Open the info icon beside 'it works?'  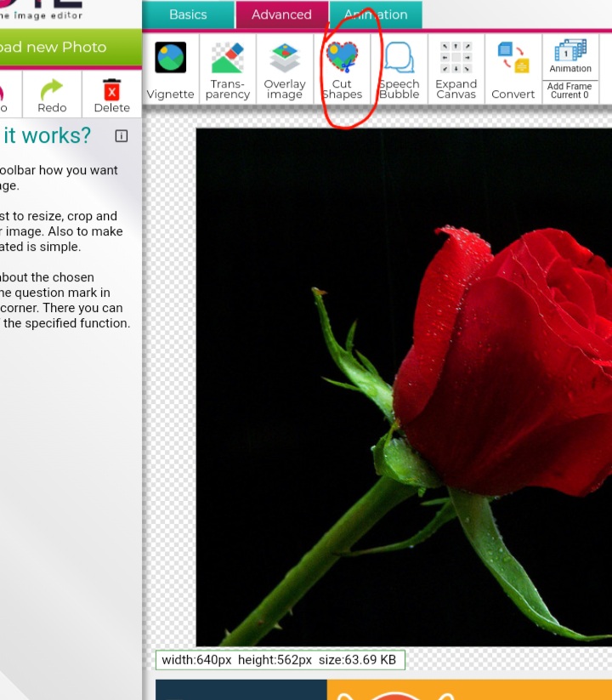[x=122, y=136]
